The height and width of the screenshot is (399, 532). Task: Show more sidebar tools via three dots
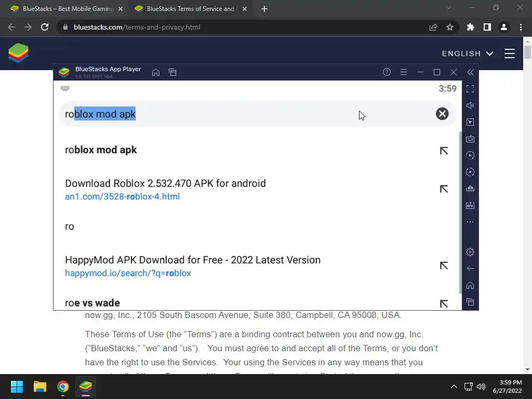(x=470, y=222)
